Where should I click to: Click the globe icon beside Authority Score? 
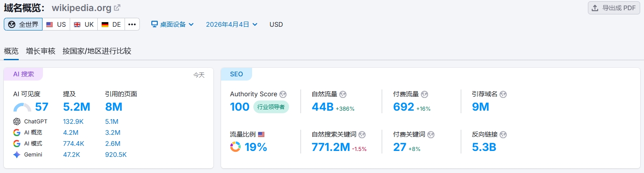pos(283,94)
